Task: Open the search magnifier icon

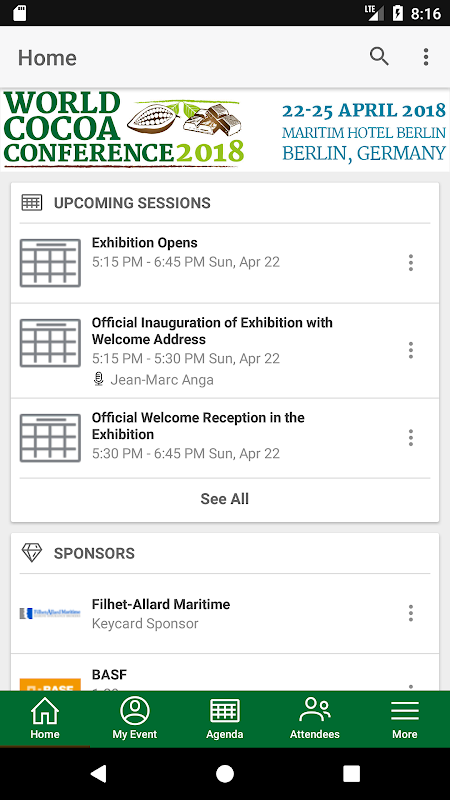Action: [379, 57]
